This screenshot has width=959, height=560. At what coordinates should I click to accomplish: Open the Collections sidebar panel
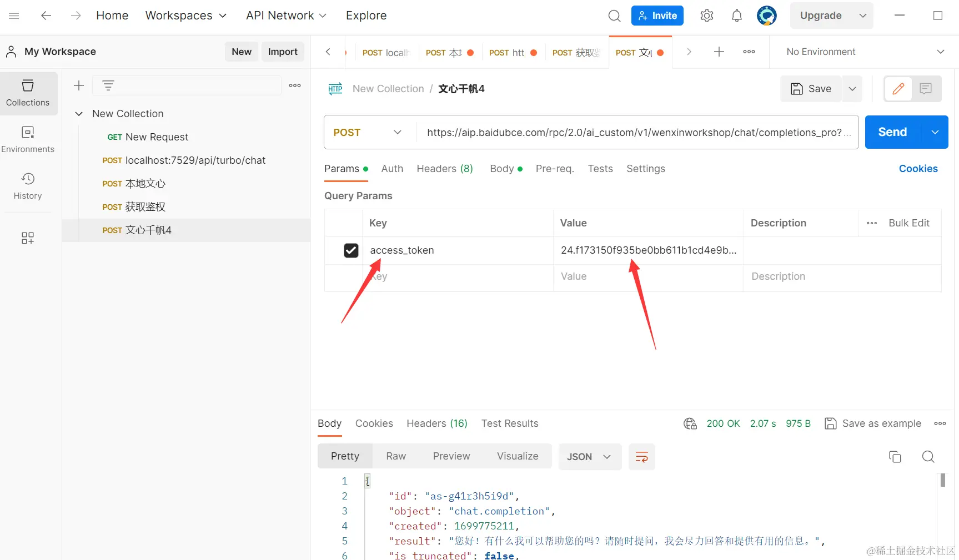28,93
